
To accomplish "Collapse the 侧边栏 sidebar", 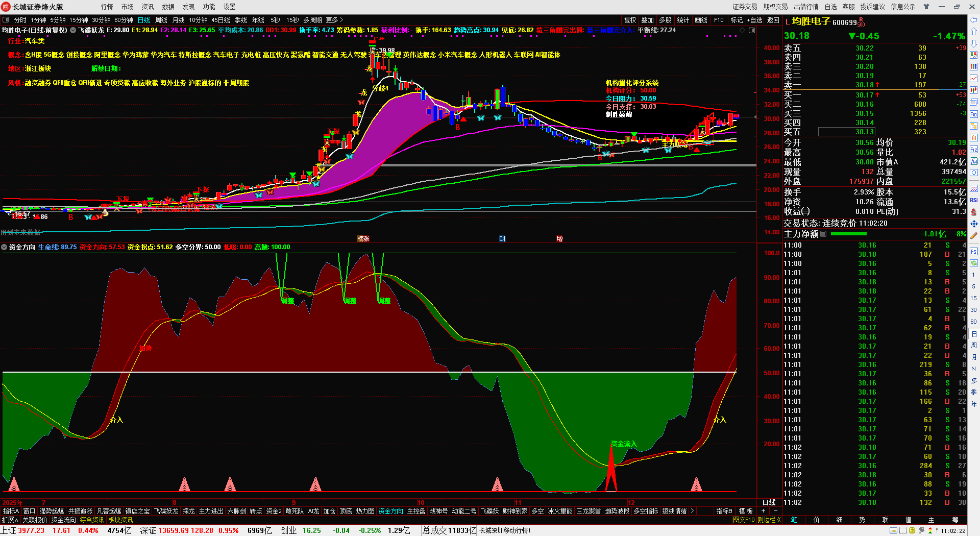I will point(769,520).
